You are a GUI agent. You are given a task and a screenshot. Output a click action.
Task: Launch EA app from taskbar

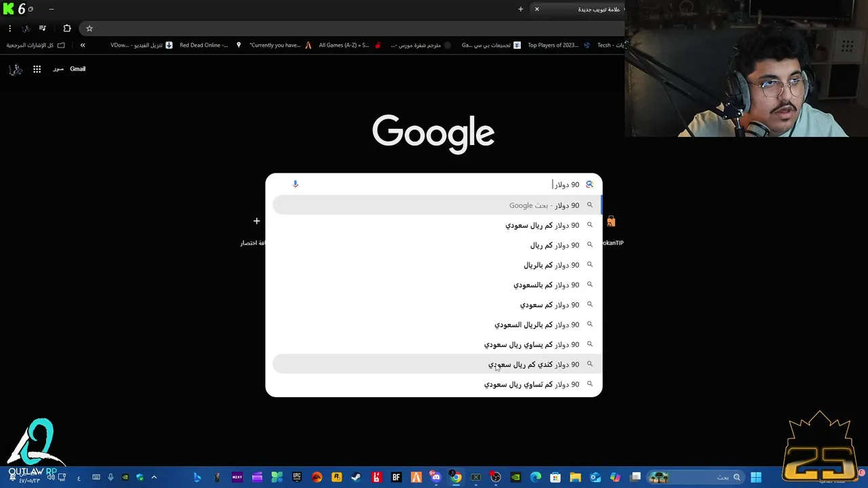[x=317, y=477]
